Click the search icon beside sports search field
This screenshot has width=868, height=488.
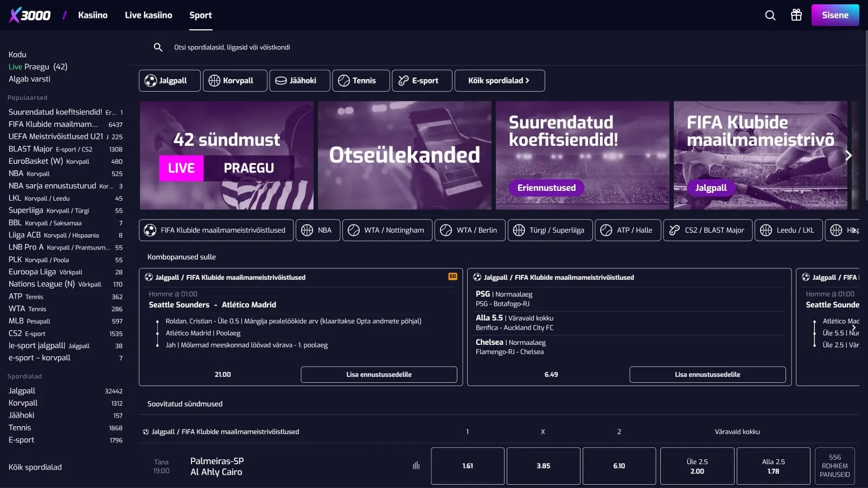coord(158,47)
